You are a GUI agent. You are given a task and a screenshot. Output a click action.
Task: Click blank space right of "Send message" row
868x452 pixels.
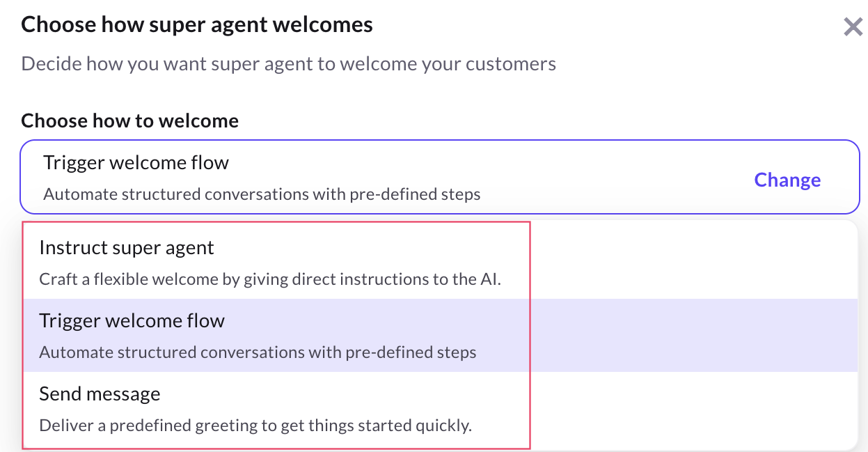click(689, 410)
